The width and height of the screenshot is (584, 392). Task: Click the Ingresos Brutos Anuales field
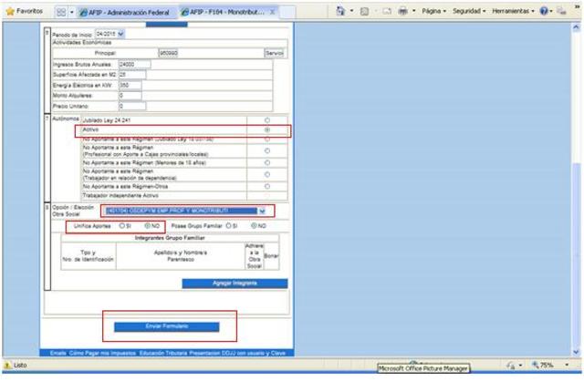click(x=134, y=65)
